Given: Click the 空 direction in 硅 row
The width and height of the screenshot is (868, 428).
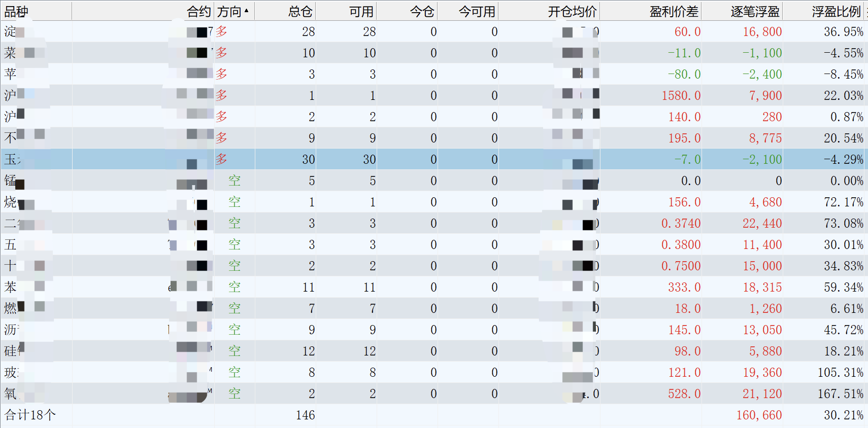Looking at the screenshot, I should pyautogui.click(x=234, y=351).
